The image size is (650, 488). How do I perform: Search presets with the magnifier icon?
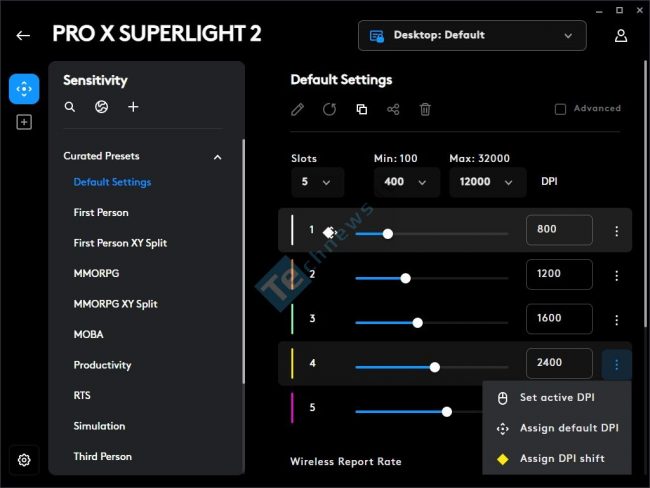click(x=70, y=107)
